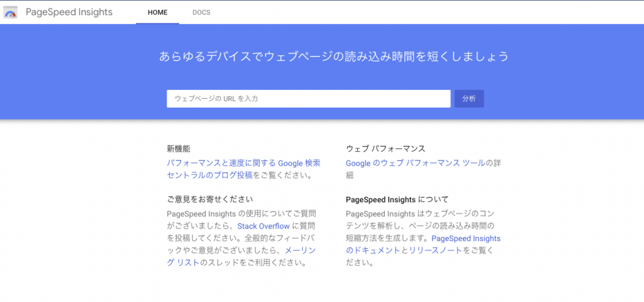Click the ウェブ パフォーマンス heading
The image size is (644, 302).
386,148
